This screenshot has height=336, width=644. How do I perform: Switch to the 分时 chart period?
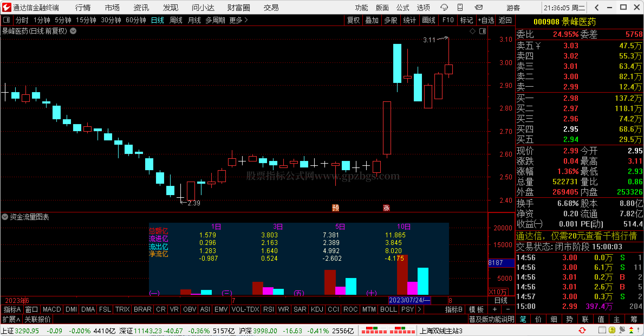22,20
